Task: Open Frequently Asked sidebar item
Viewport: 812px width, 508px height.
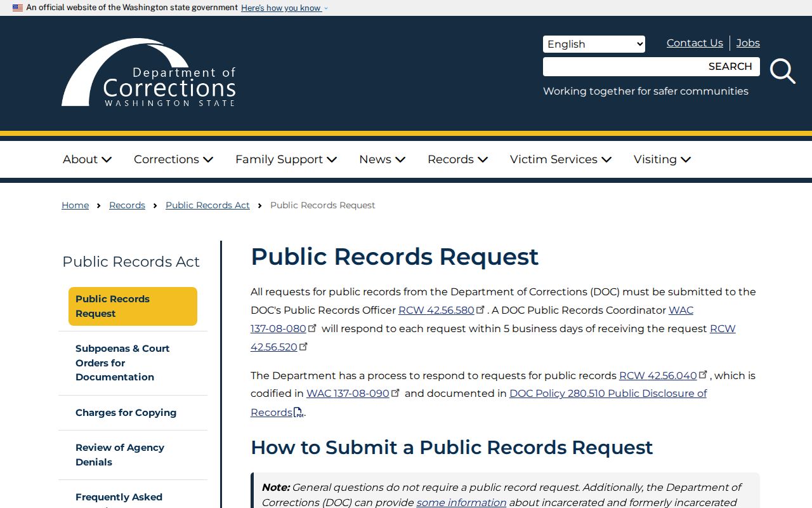Action: 133,497
